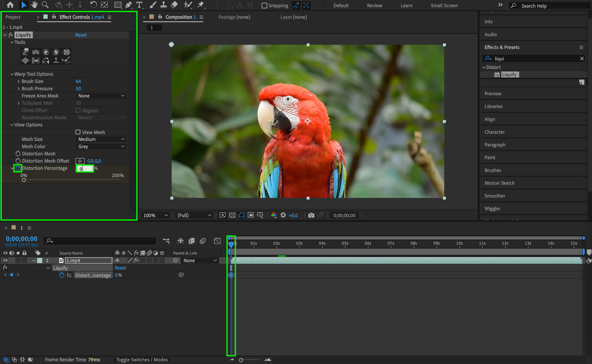Click the keyframe diamond on timeline

231,275
